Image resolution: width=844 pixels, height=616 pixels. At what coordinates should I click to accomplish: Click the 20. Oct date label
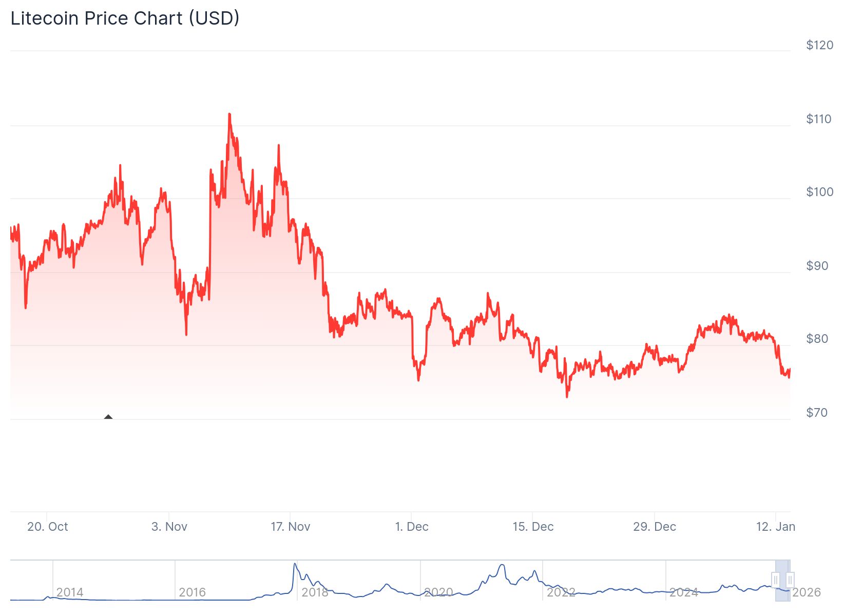tap(47, 527)
